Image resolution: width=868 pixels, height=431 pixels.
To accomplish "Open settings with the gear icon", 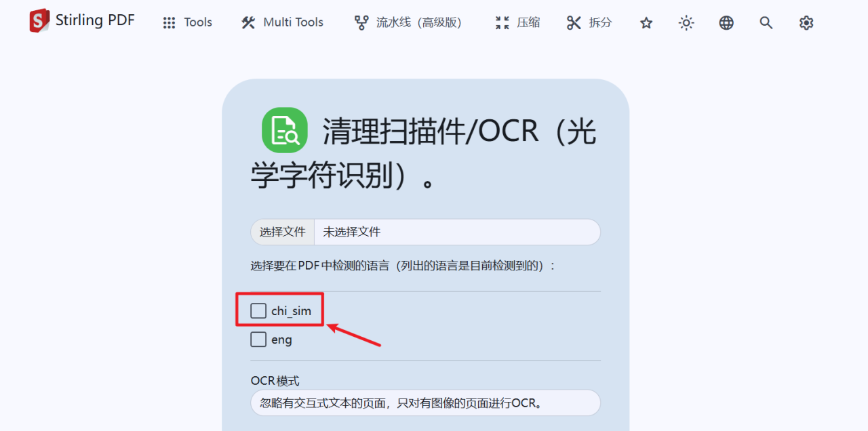I will click(x=806, y=23).
